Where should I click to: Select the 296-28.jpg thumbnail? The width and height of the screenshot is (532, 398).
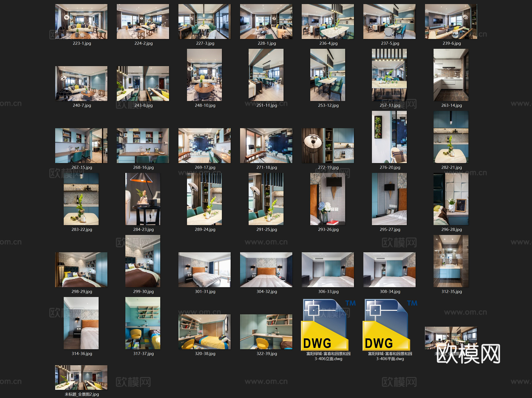click(451, 199)
